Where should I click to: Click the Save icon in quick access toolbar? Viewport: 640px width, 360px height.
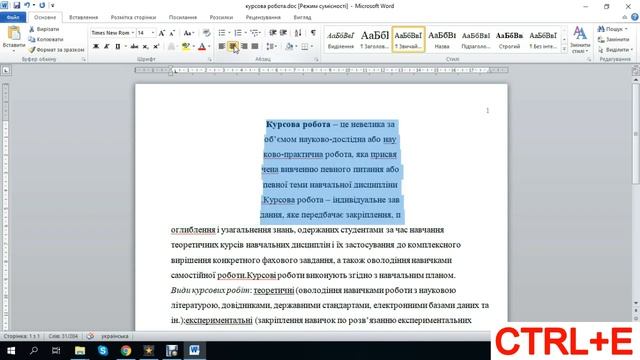(x=17, y=5)
